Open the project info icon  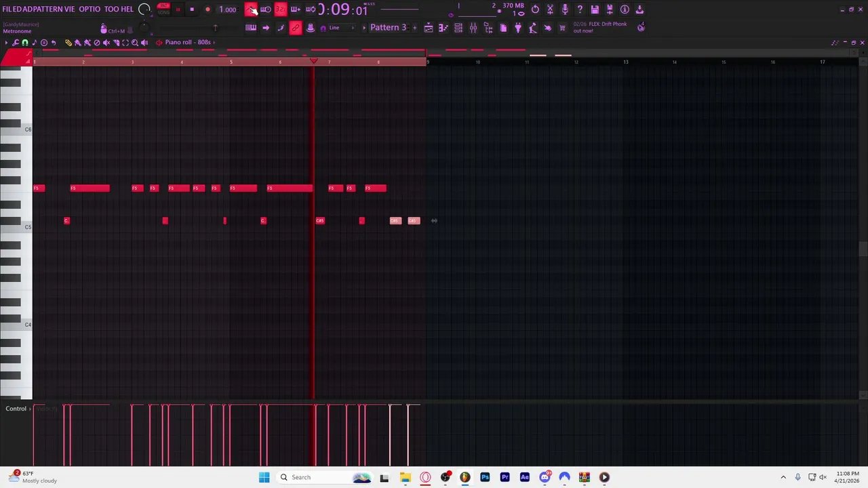[x=625, y=9]
